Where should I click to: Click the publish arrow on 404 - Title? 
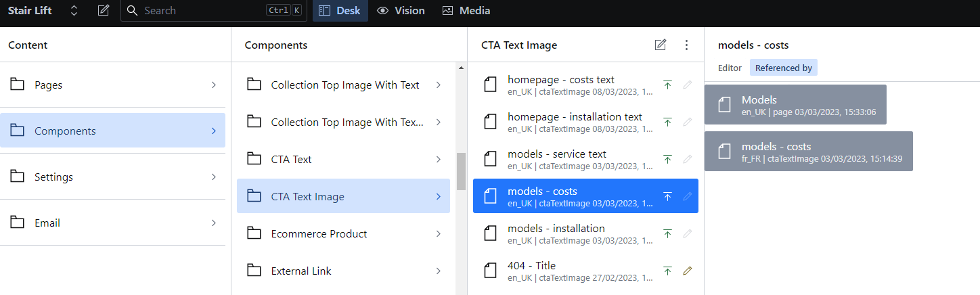coord(667,271)
